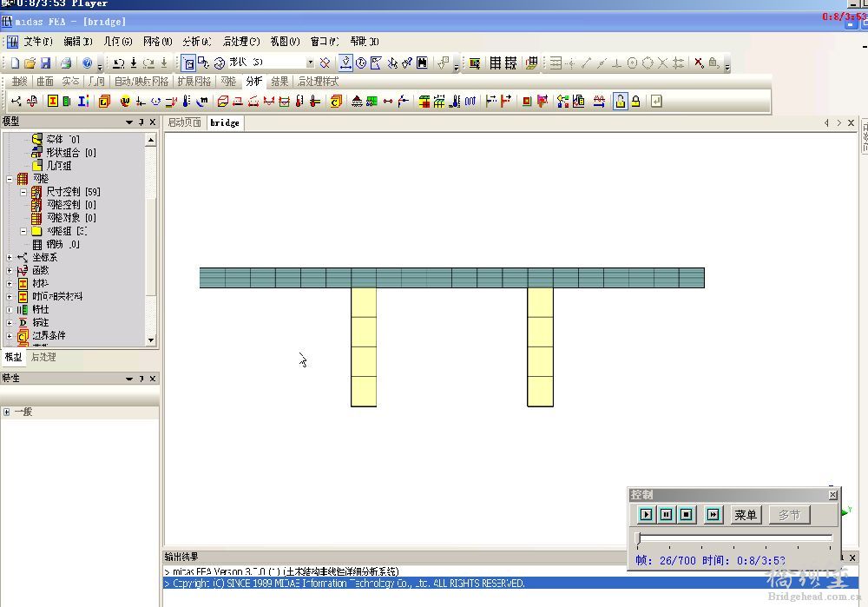Click the red elastic link icon
Screen dimensions: 868x607
point(387,101)
